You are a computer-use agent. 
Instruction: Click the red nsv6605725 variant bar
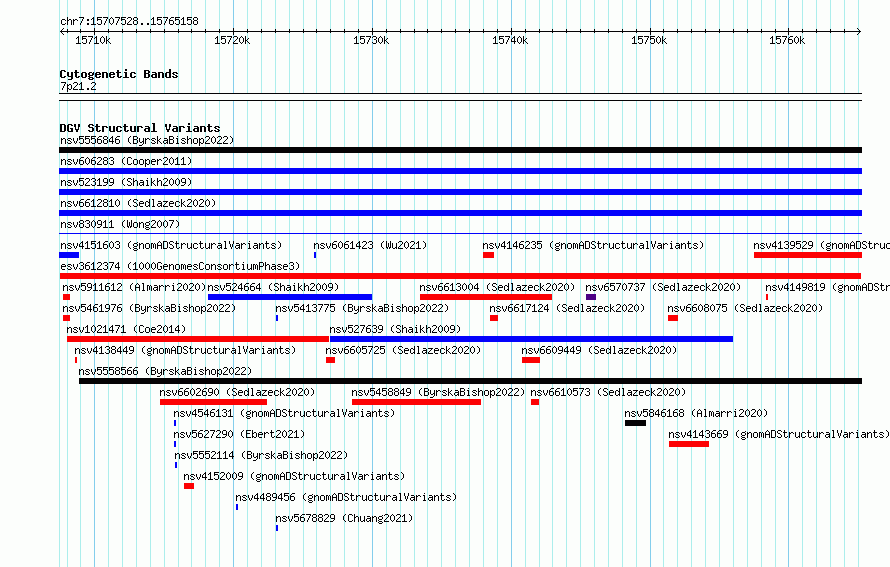pyautogui.click(x=330, y=360)
